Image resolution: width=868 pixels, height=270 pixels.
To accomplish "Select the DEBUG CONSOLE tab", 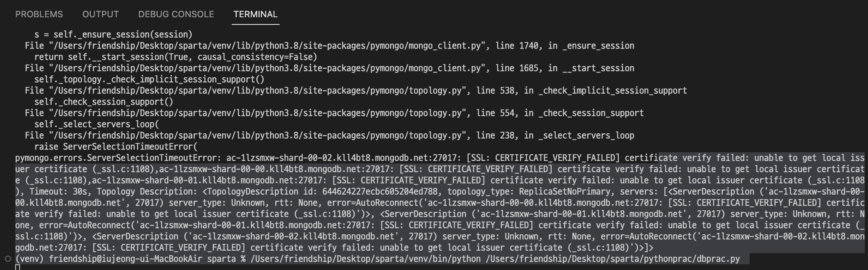I will coord(176,14).
